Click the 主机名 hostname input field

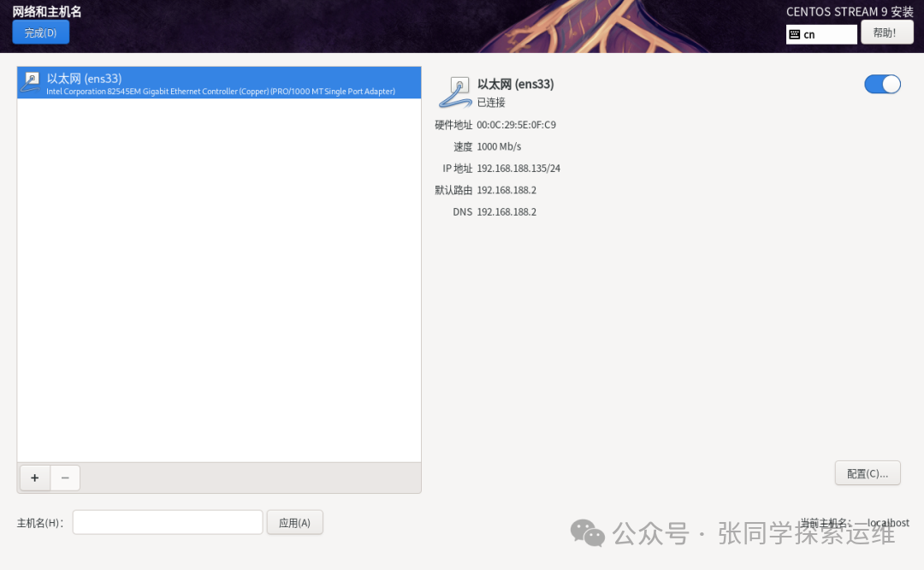pyautogui.click(x=167, y=522)
